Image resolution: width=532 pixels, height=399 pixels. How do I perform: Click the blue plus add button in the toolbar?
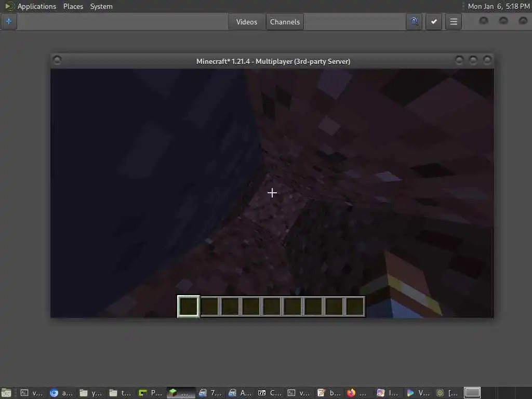[x=9, y=21]
